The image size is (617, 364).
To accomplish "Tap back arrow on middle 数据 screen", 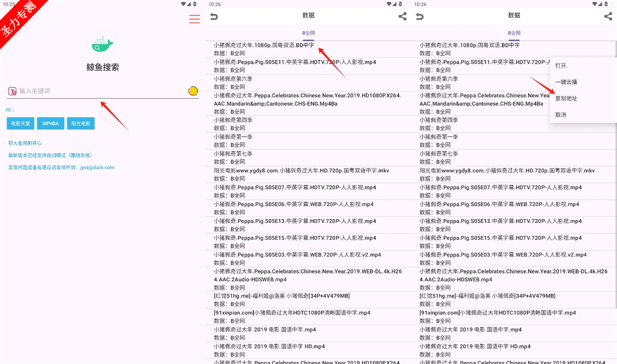I will pyautogui.click(x=214, y=16).
